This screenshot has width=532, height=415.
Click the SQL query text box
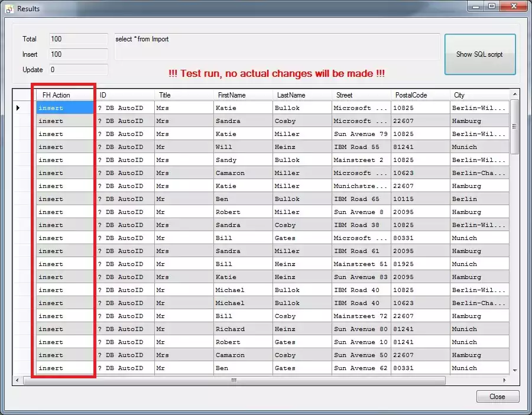[277, 47]
